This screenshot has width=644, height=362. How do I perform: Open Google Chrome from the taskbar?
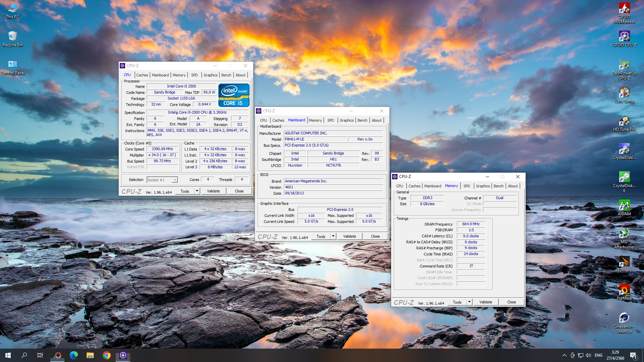[x=107, y=355]
